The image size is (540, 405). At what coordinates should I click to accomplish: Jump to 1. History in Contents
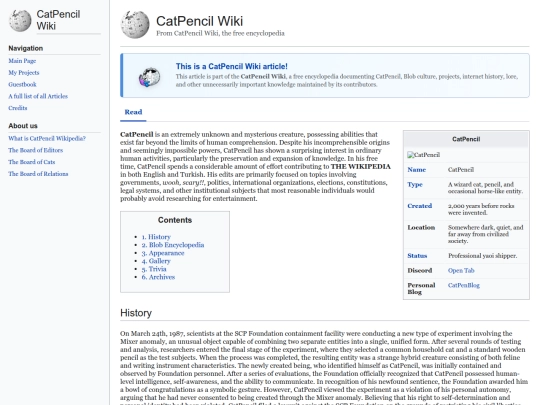click(x=156, y=237)
